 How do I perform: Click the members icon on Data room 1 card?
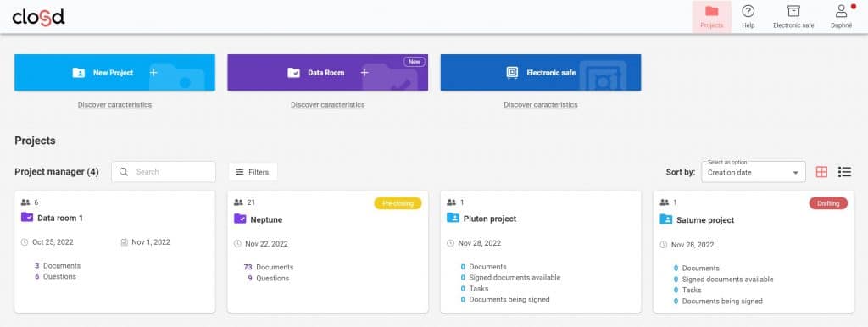point(25,202)
